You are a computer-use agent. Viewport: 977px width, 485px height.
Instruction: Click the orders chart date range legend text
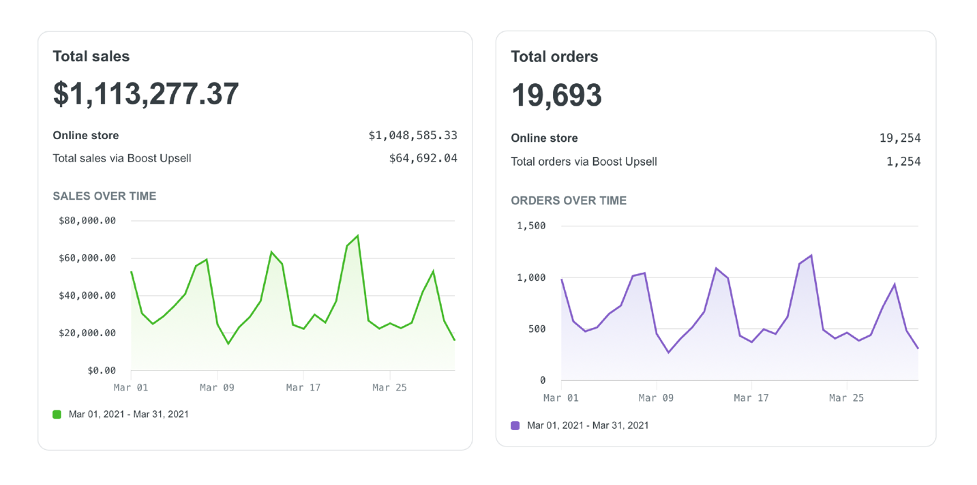pyautogui.click(x=588, y=426)
